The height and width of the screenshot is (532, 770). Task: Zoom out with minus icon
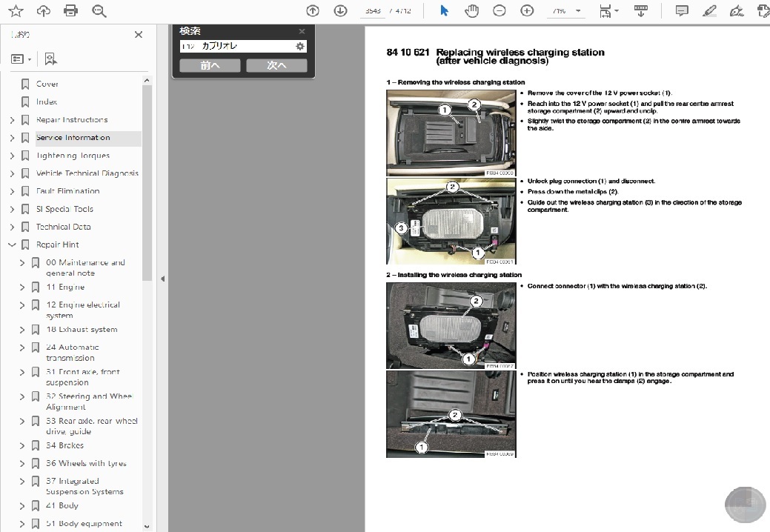(499, 11)
